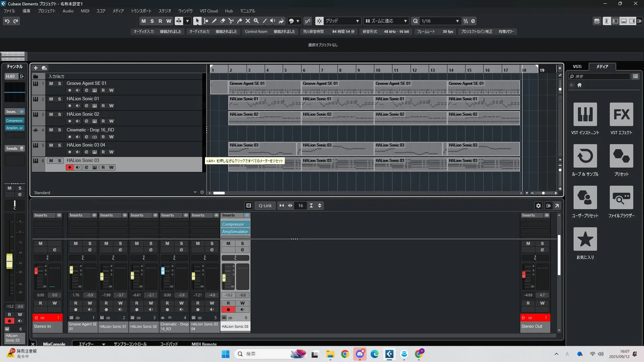
Task: Adjust the Stereo Out channel fader
Action: pyautogui.click(x=524, y=275)
